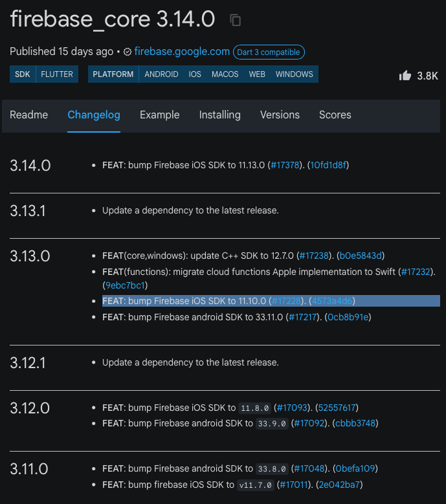Image resolution: width=446 pixels, height=504 pixels.
Task: Click commit b0e5843d link
Action: 361,256
